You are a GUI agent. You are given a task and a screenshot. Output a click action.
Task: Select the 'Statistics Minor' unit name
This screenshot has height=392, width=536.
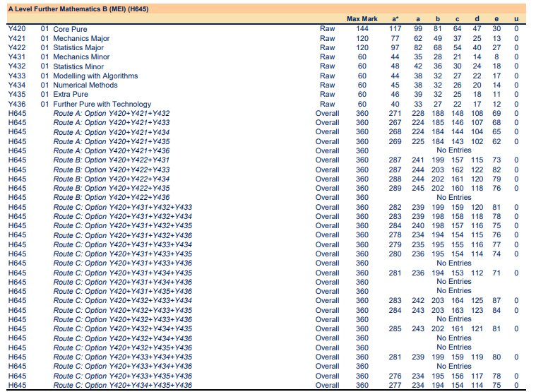(78, 66)
